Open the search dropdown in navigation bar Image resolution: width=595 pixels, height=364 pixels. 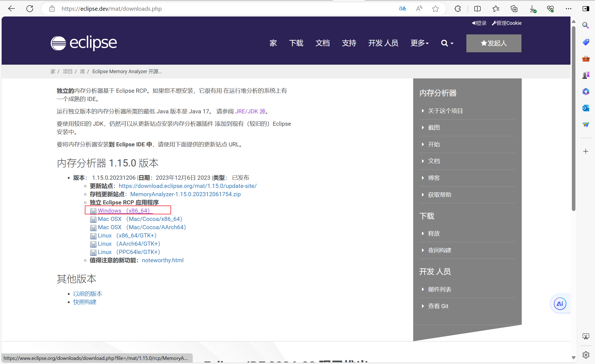click(x=447, y=43)
